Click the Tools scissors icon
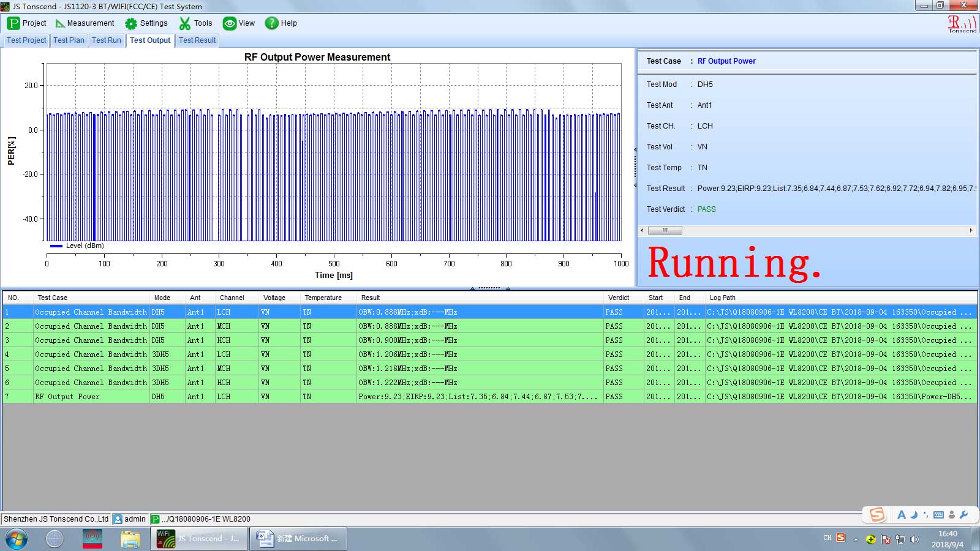 tap(184, 23)
